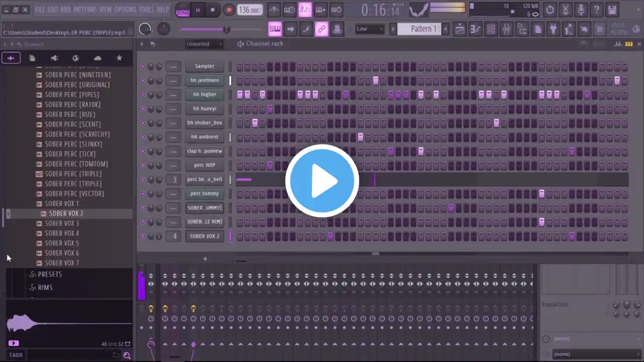
Task: Add channel with plus below channel list
Action: [x=205, y=259]
